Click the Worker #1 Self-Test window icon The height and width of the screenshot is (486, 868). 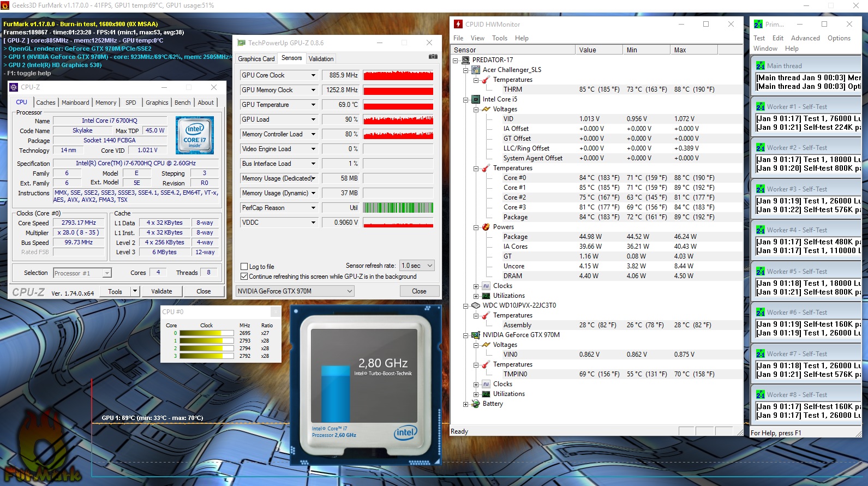point(760,107)
